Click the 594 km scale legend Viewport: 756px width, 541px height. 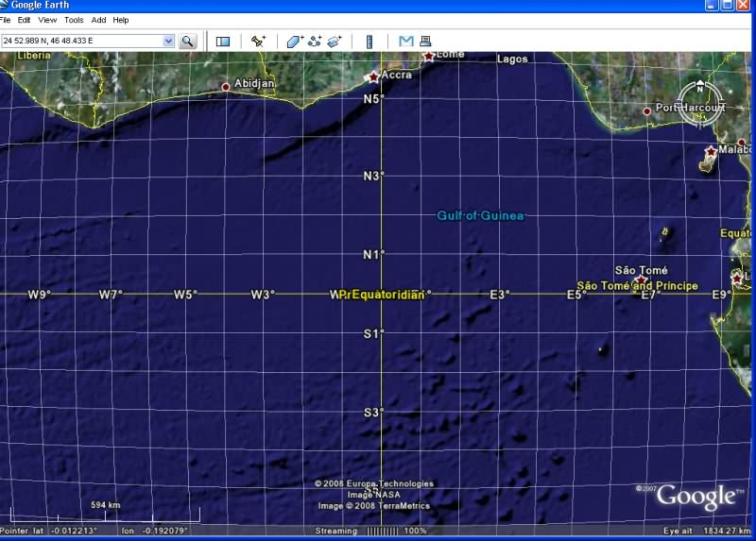[105, 512]
